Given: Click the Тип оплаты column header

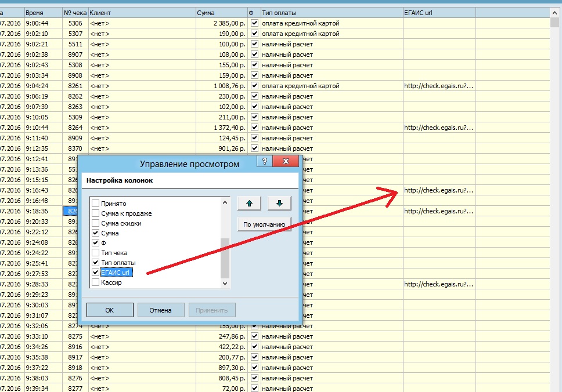Looking at the screenshot, I should pyautogui.click(x=332, y=13).
